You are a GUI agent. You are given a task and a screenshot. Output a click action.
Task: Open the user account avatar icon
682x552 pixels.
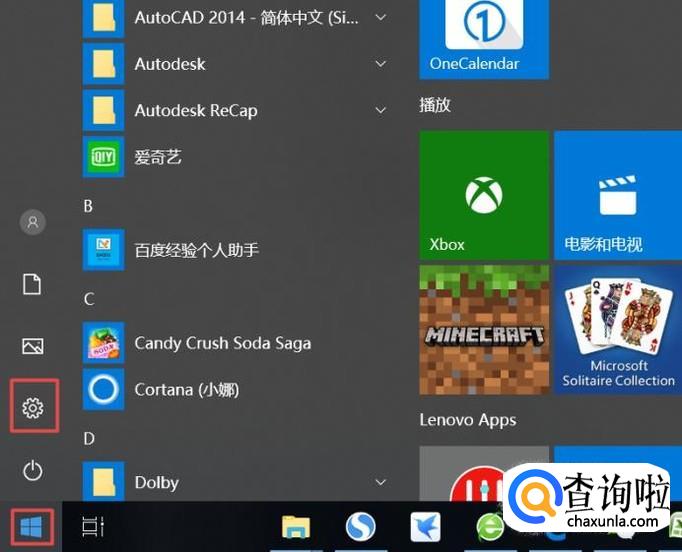[x=33, y=222]
